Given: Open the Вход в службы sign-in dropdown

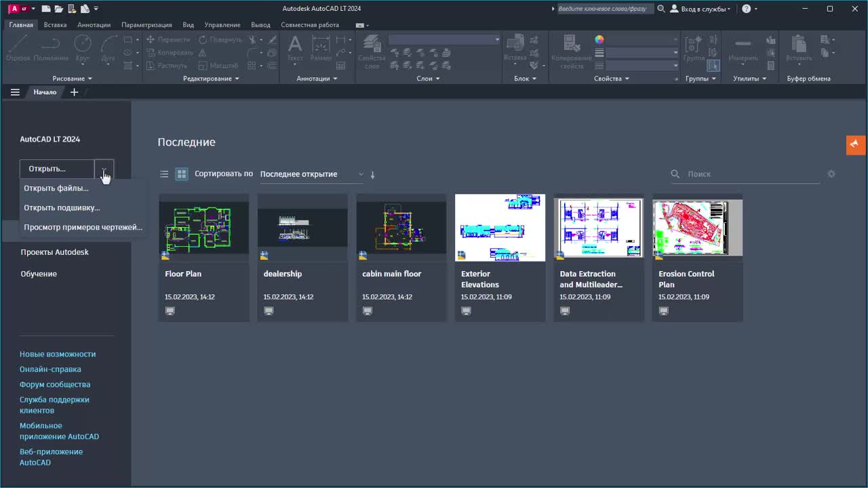Looking at the screenshot, I should pyautogui.click(x=701, y=9).
